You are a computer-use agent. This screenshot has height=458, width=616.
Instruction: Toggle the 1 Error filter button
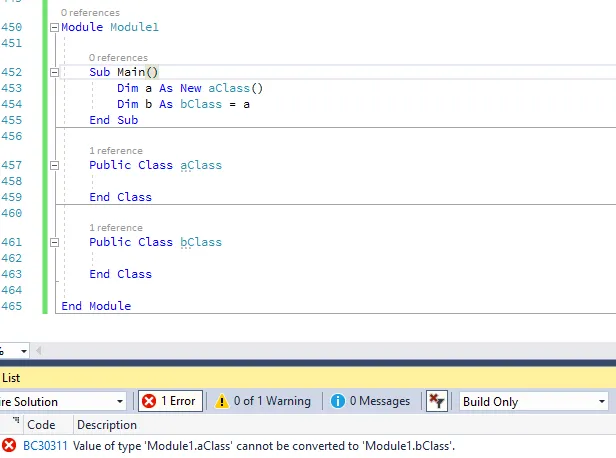point(170,401)
